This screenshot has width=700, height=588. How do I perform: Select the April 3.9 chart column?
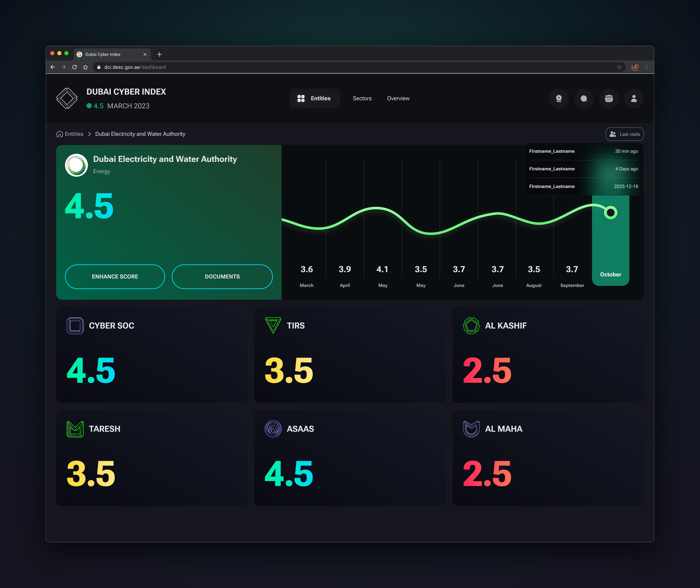click(x=345, y=276)
